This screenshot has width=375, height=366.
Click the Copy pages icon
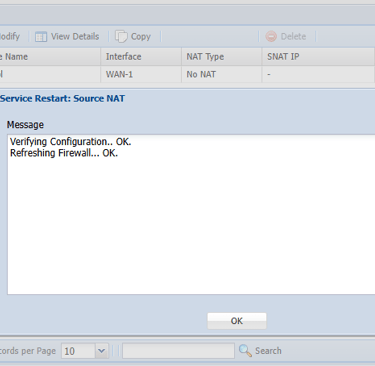[121, 36]
